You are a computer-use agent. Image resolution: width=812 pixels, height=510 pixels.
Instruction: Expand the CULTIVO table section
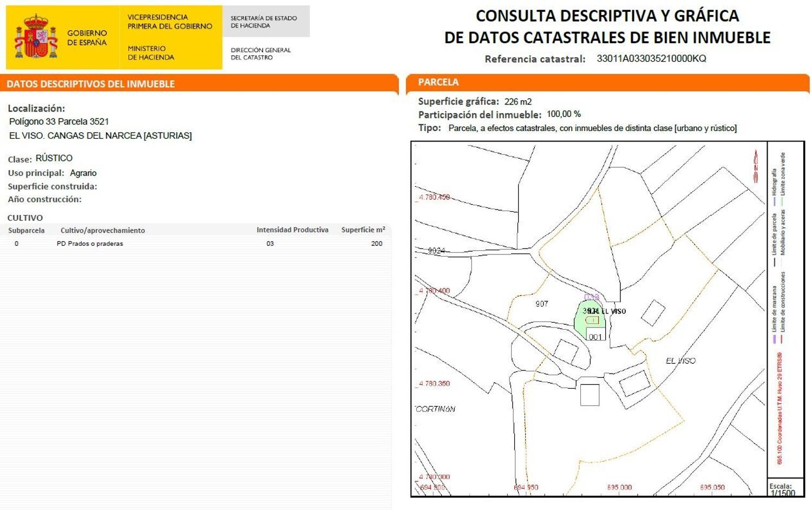(x=25, y=218)
